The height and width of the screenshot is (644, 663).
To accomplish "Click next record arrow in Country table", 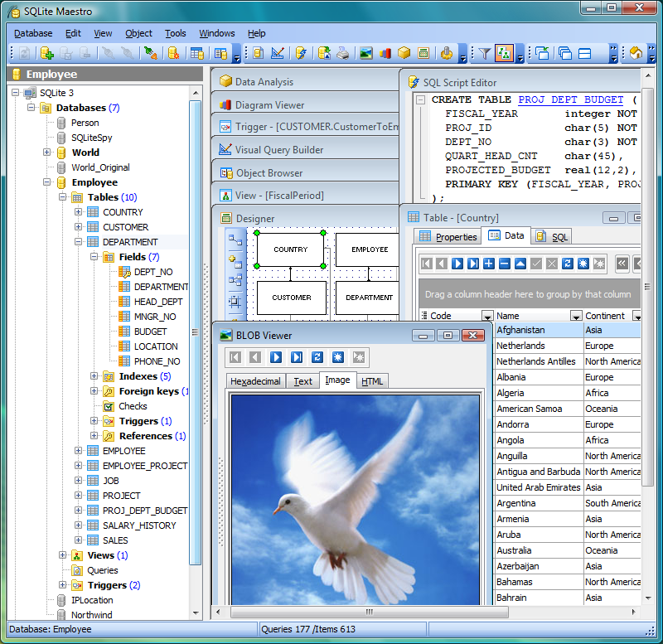I will point(457,264).
